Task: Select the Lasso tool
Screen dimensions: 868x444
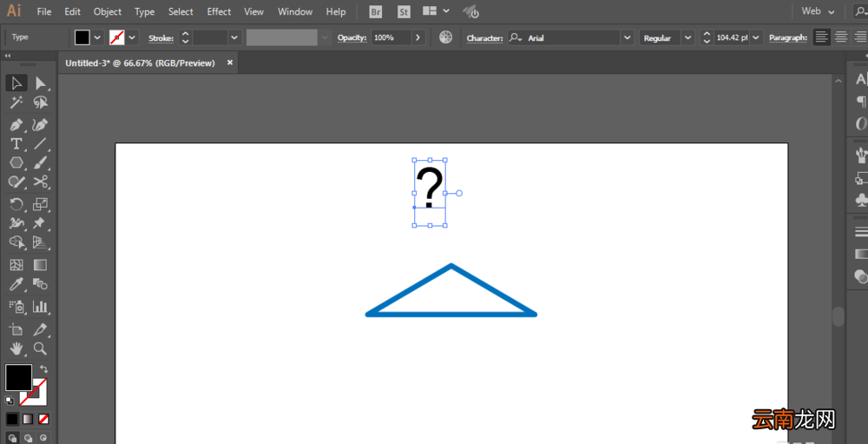Action: (x=41, y=102)
